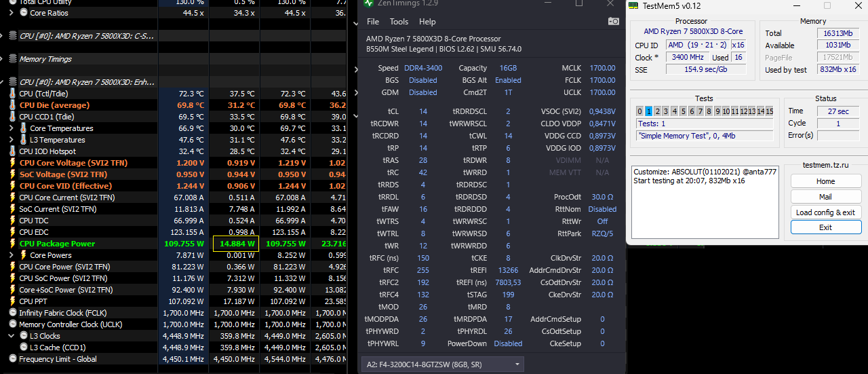
Task: Click the Core Temperatures thermometer icon
Action: coord(24,128)
